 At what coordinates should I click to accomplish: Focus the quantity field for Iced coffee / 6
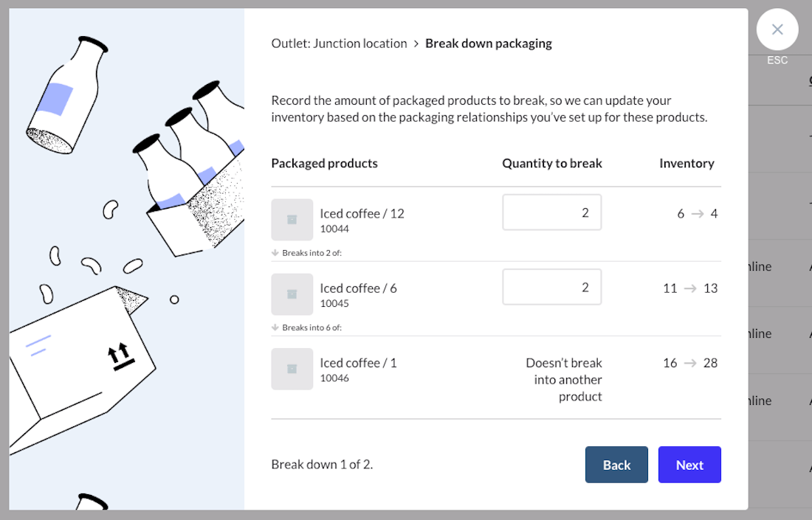pyautogui.click(x=551, y=287)
